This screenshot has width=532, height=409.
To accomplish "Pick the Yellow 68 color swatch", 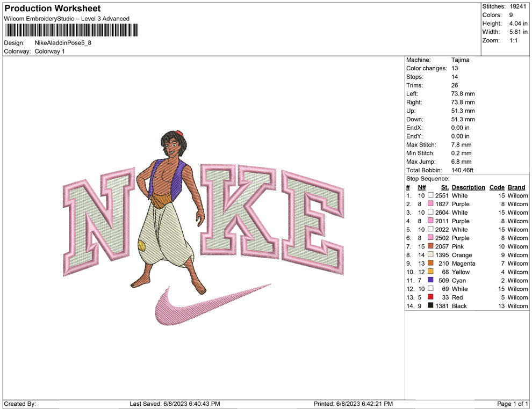I will pos(430,272).
